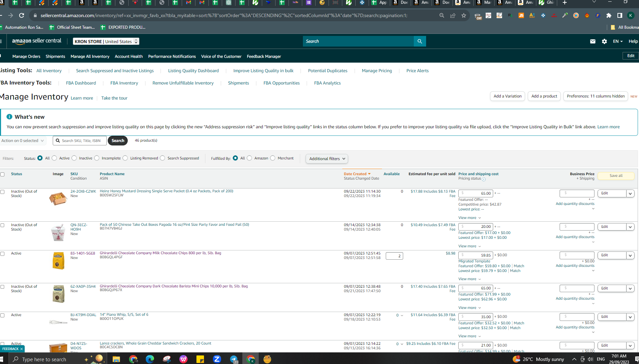The image size is (639, 364).
Task: Expand View more for the Heinz Honey Mustard row
Action: (470, 218)
